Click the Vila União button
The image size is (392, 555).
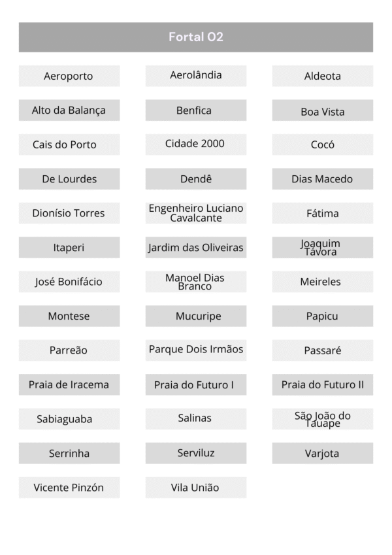(x=195, y=488)
